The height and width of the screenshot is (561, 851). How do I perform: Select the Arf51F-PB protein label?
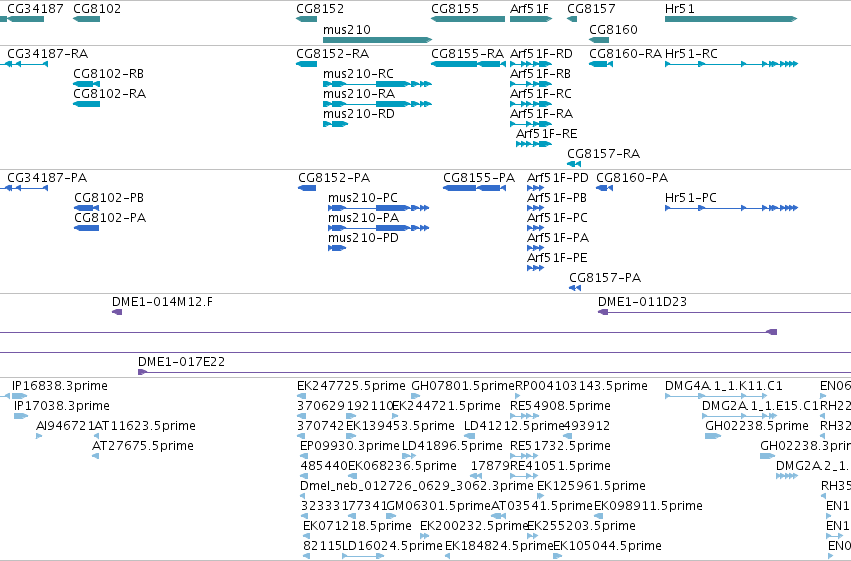pos(557,198)
